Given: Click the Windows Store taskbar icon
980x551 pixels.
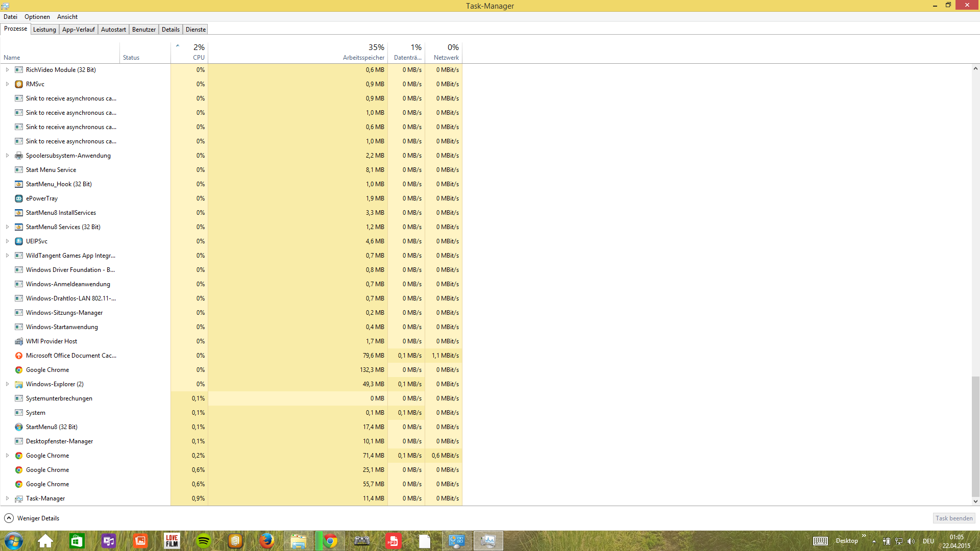Looking at the screenshot, I should 77,541.
